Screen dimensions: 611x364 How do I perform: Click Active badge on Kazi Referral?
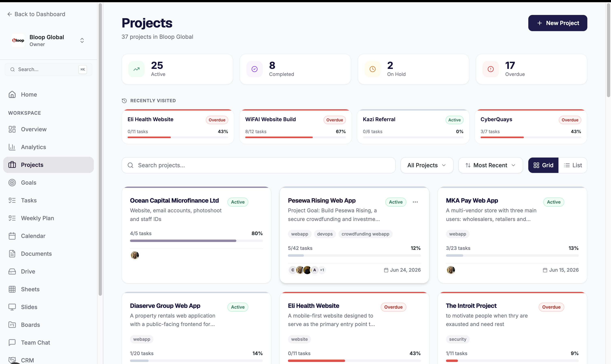[454, 120]
